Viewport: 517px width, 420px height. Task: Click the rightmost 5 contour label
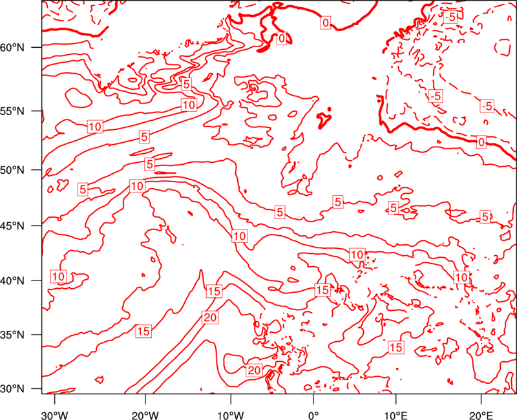(485, 216)
